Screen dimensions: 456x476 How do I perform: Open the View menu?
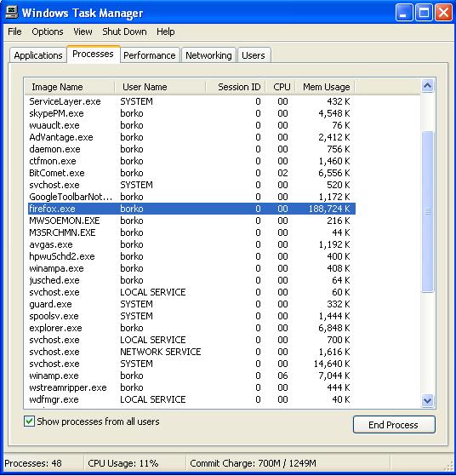tap(83, 32)
